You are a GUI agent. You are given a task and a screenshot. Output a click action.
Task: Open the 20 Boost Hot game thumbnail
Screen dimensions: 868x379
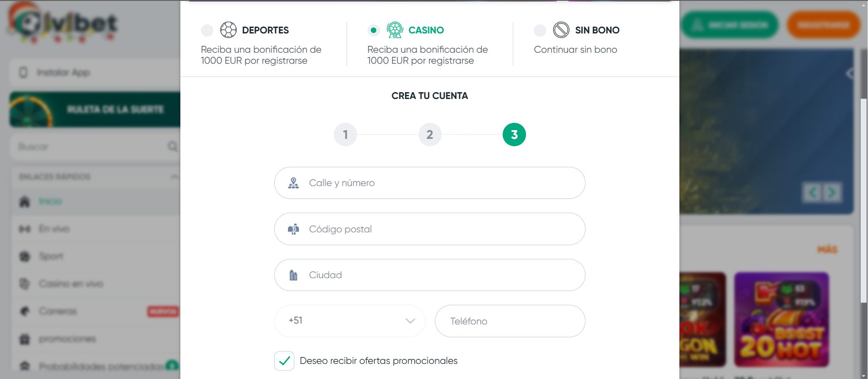[781, 319]
